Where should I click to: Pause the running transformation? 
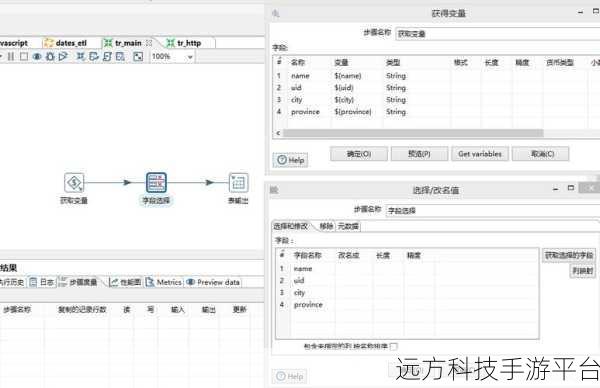11,57
